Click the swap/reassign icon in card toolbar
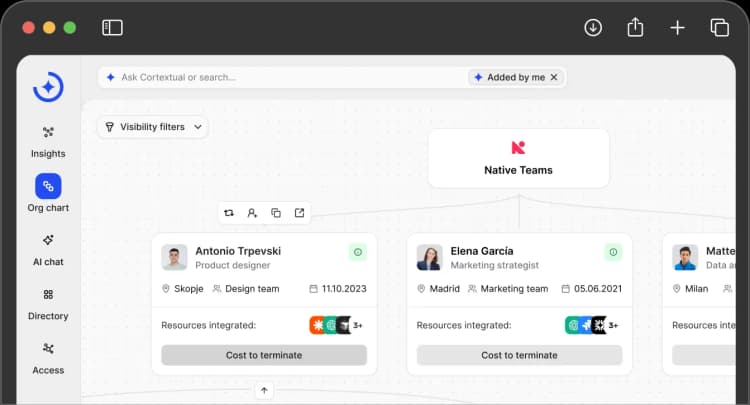 (x=229, y=213)
